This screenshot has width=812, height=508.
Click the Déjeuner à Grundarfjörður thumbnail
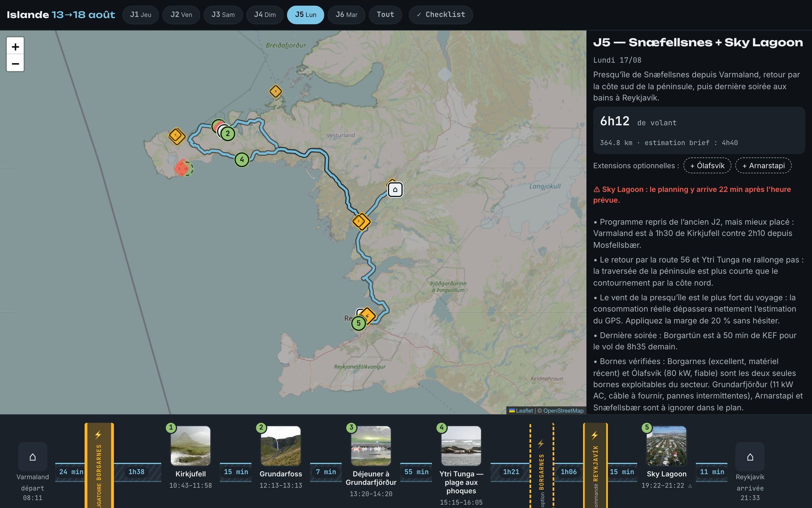pyautogui.click(x=371, y=446)
